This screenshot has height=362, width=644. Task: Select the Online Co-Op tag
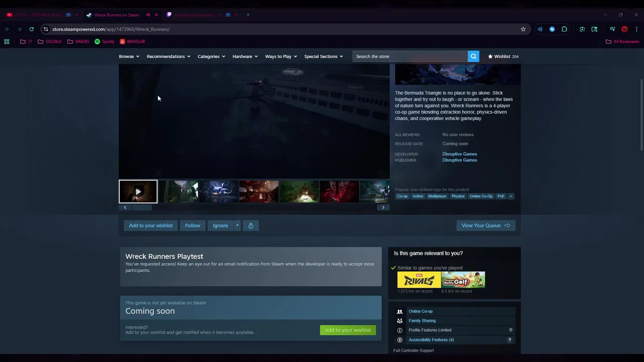(481, 196)
